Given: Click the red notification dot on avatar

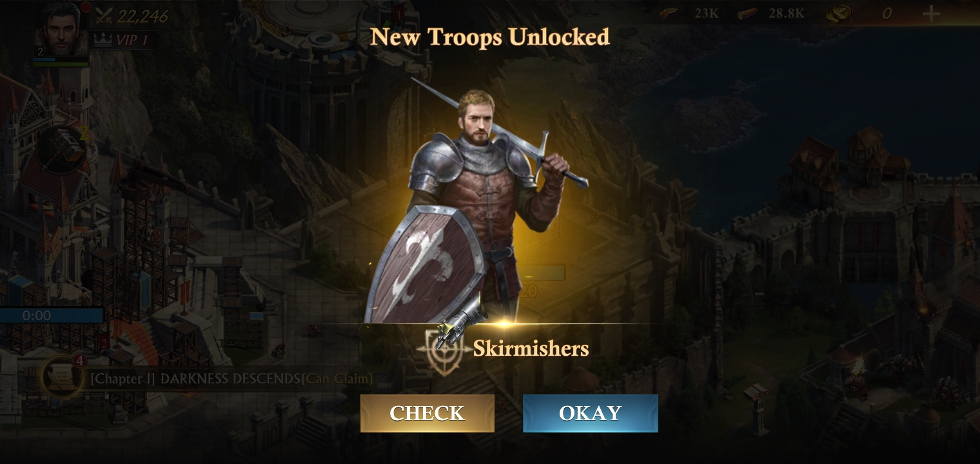Looking at the screenshot, I should [x=85, y=8].
